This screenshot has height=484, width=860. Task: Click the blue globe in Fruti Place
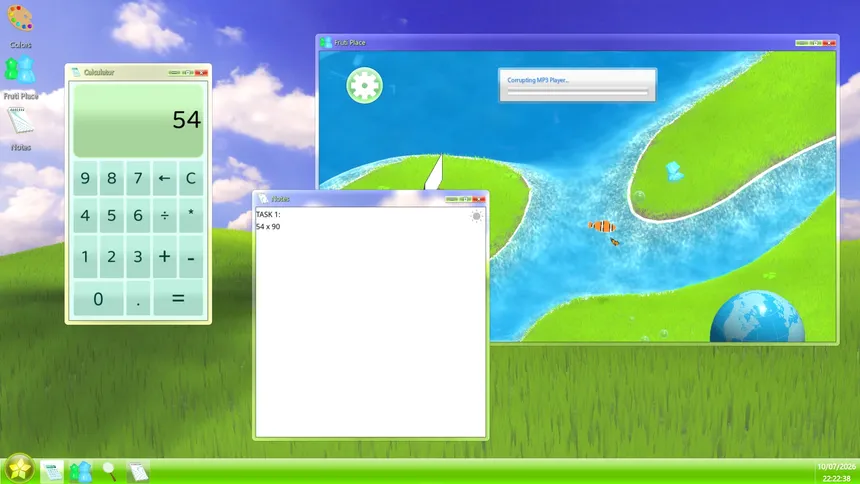pos(757,317)
